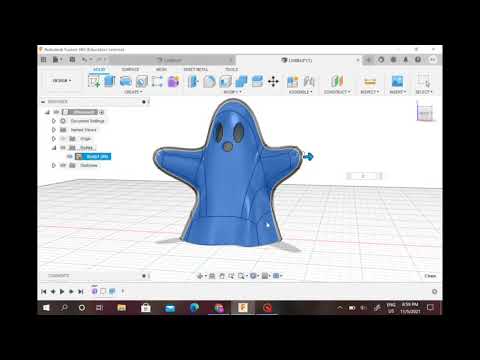
Task: Select the Joint tool
Action: point(309,81)
